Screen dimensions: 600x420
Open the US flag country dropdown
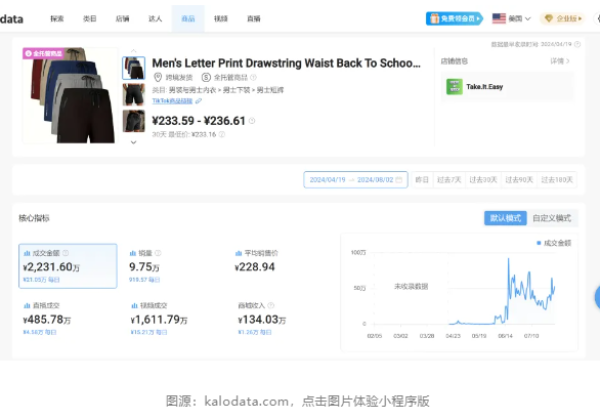511,18
